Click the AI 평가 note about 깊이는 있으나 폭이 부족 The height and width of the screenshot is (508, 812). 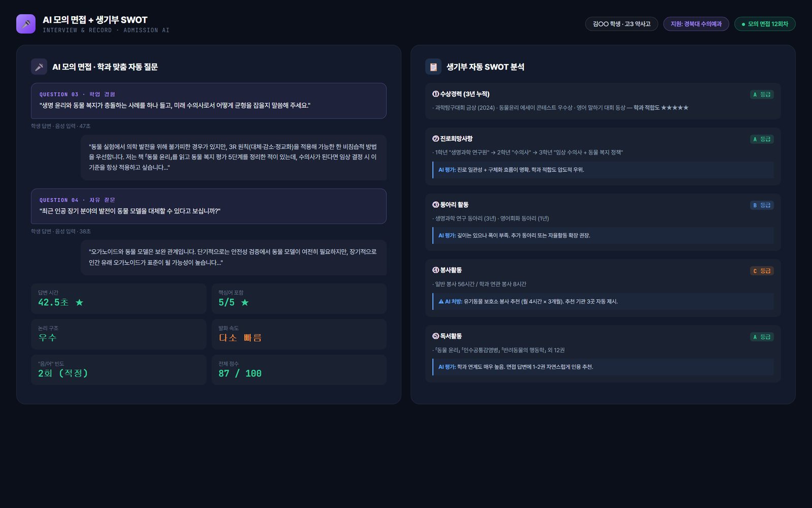[603, 236]
